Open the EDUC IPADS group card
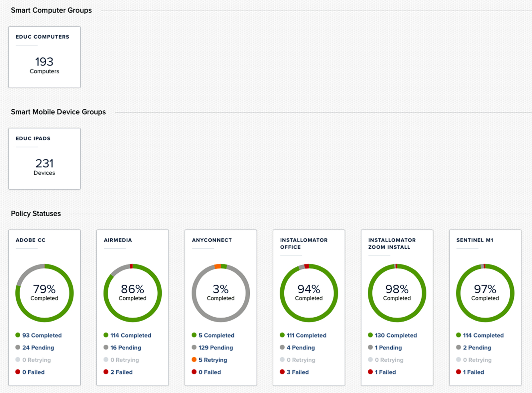This screenshot has height=393, width=532. coord(45,159)
